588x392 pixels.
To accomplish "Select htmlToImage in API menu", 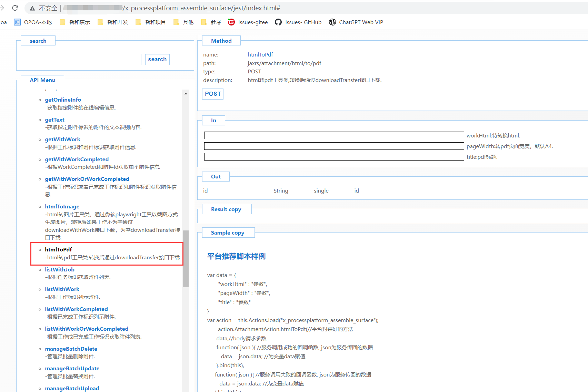I will pyautogui.click(x=62, y=207).
